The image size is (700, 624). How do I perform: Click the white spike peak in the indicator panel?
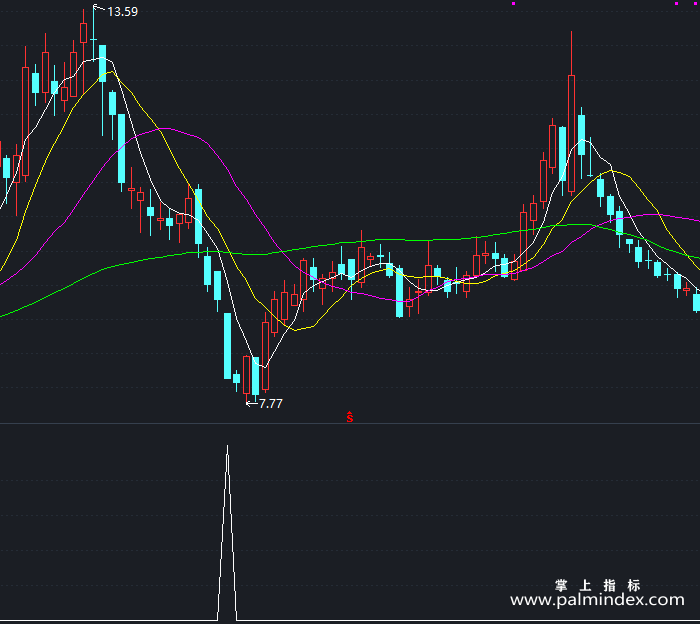pyautogui.click(x=227, y=447)
